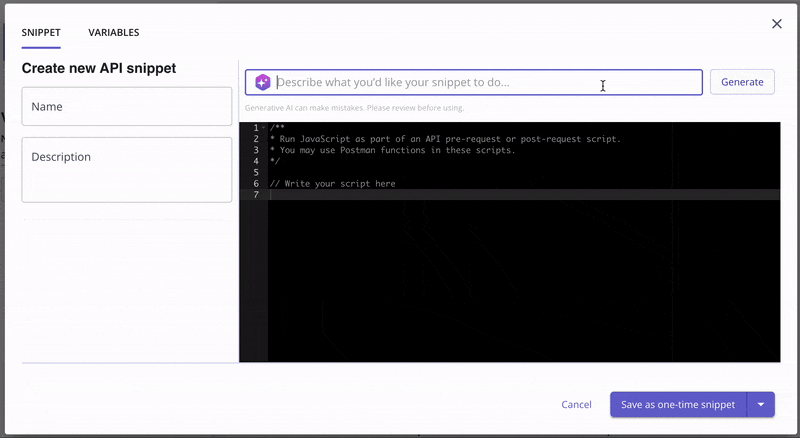Select line number 1 in the editor gutter
Image resolution: width=800 pixels, height=438 pixels.
point(256,127)
